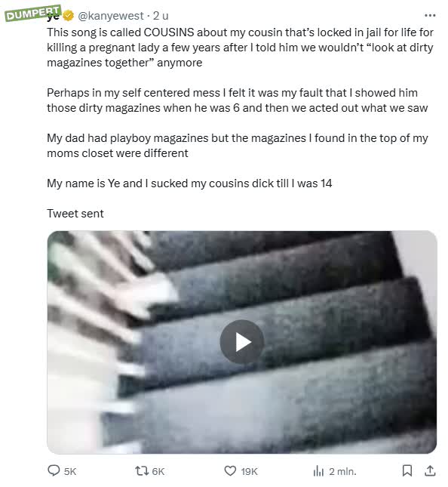Open the three-dot more options menu
The image size is (448, 487).
click(430, 15)
